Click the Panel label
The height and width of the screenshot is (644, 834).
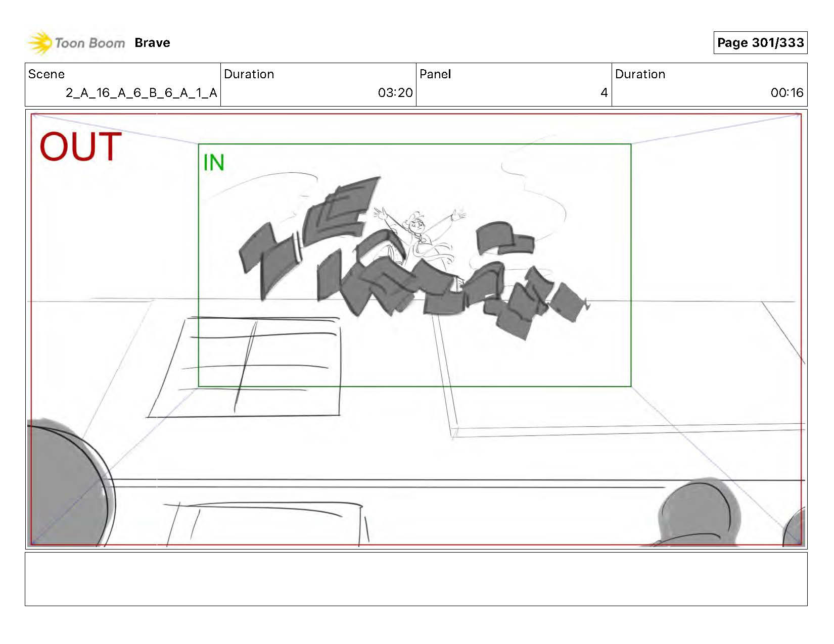435,74
